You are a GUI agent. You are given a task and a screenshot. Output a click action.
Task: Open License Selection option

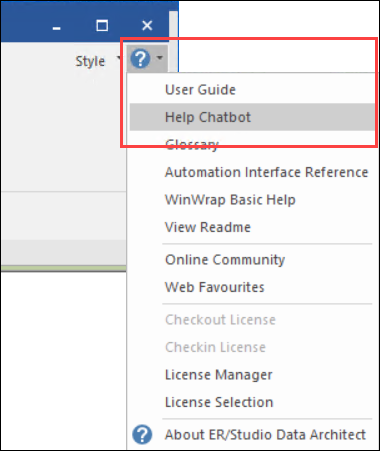[252, 402]
